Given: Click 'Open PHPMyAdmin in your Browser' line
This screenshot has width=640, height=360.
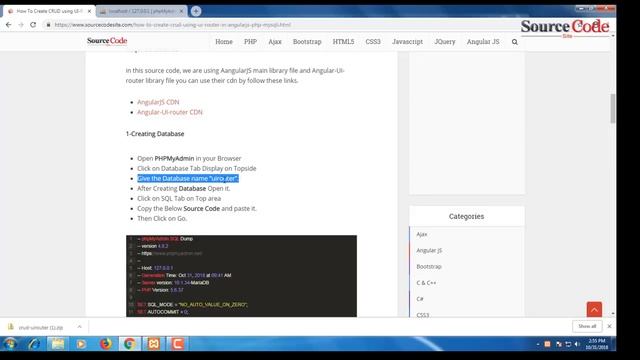Looking at the screenshot, I should coord(189,158).
